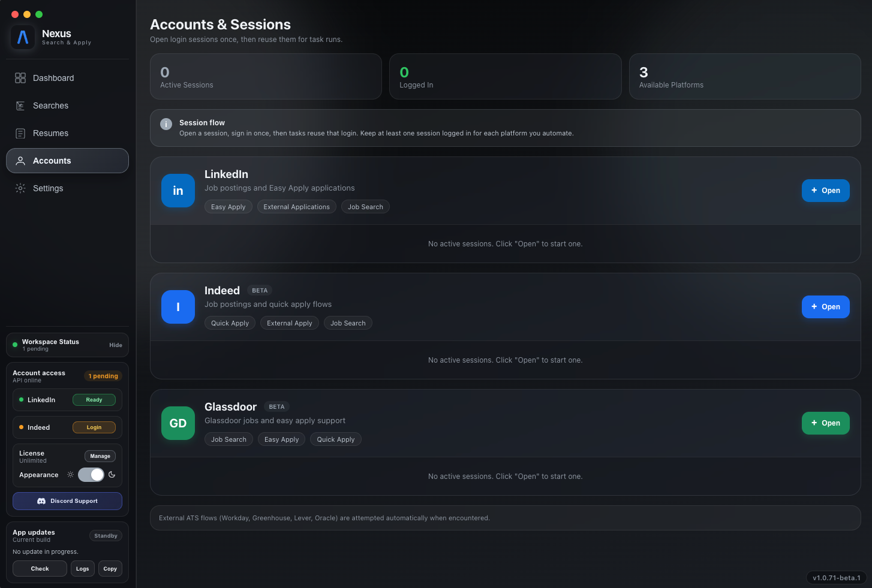This screenshot has height=588, width=872.
Task: Select the Indeed platform icon
Action: coord(178,307)
